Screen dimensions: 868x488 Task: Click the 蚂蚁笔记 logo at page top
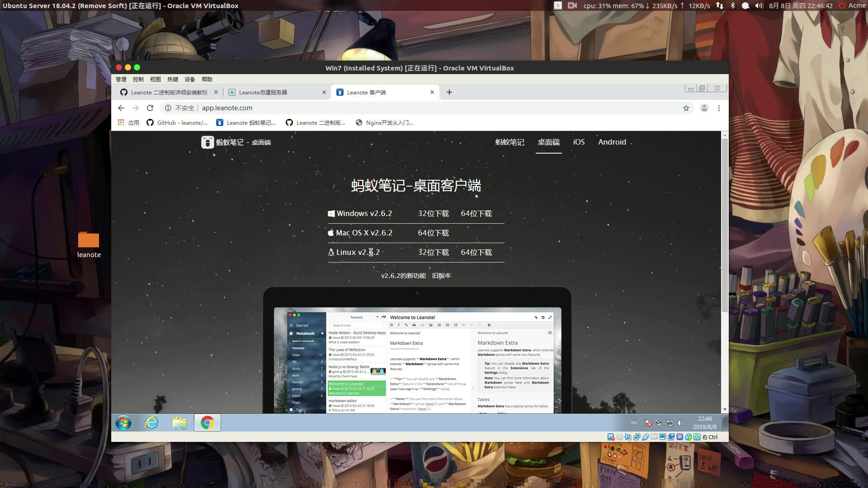(x=236, y=142)
